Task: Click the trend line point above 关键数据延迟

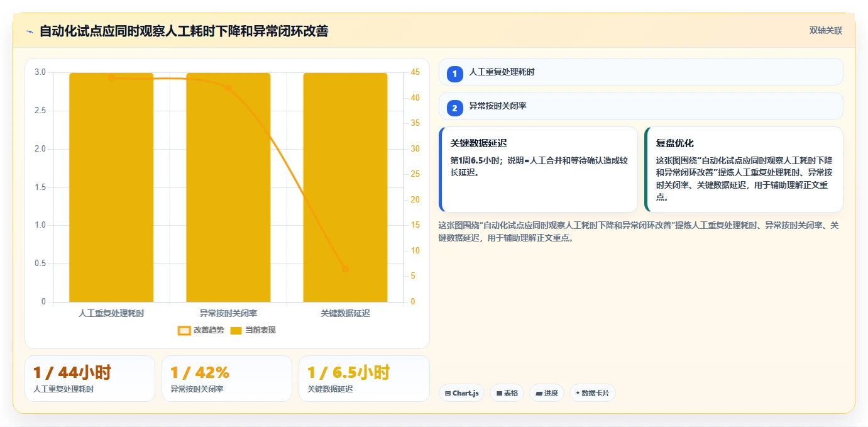Action: (345, 269)
